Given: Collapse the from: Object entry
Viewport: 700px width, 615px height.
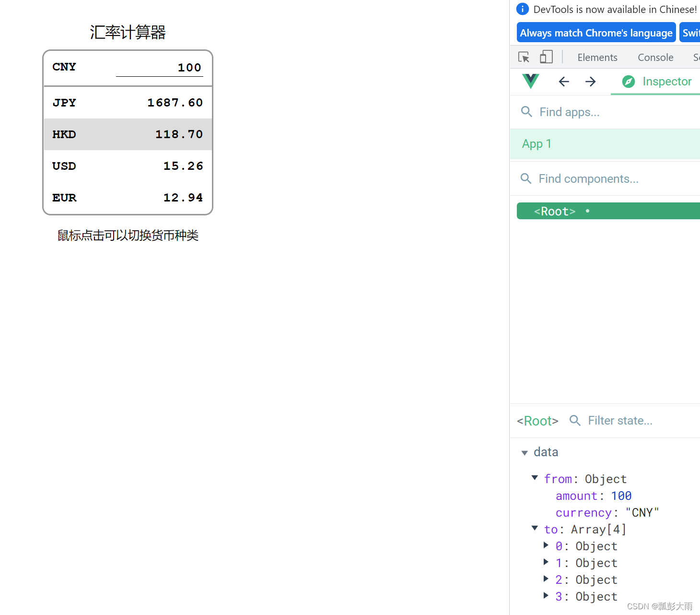Looking at the screenshot, I should [x=535, y=478].
